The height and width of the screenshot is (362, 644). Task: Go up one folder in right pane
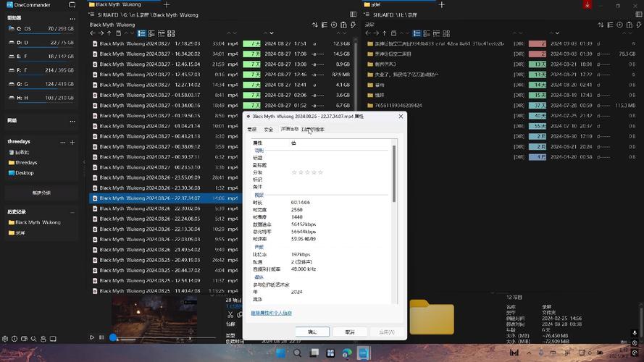coord(385,33)
